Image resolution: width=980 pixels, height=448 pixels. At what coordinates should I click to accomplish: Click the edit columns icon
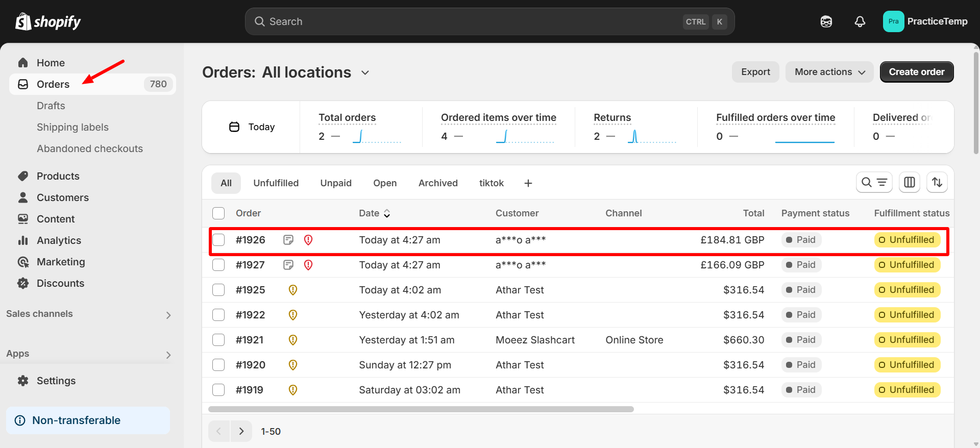click(x=909, y=182)
